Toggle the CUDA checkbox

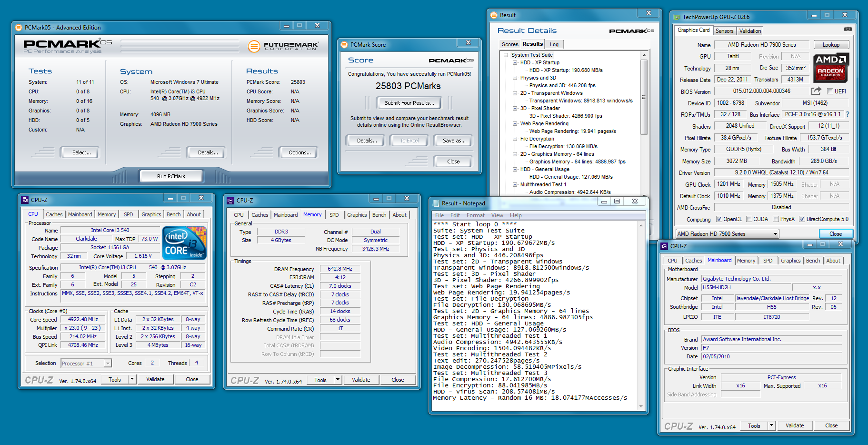tap(749, 219)
